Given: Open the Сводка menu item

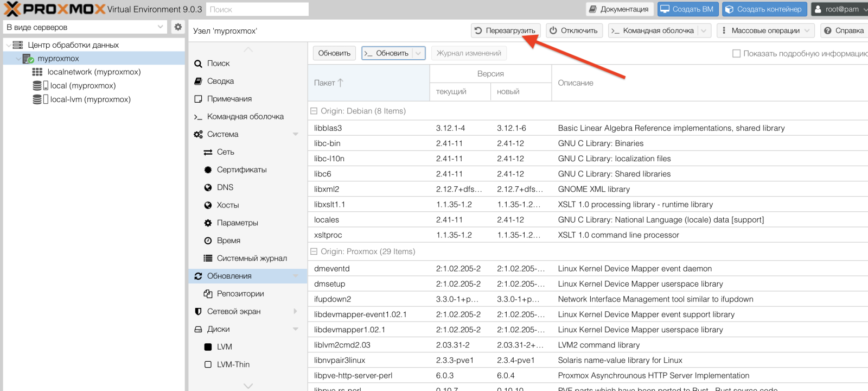Looking at the screenshot, I should coord(248,81).
